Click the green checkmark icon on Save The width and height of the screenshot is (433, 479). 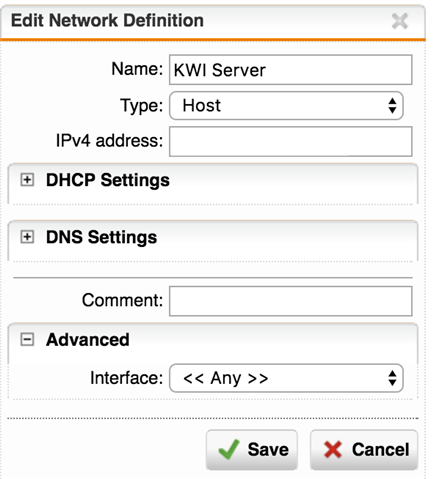point(229,449)
